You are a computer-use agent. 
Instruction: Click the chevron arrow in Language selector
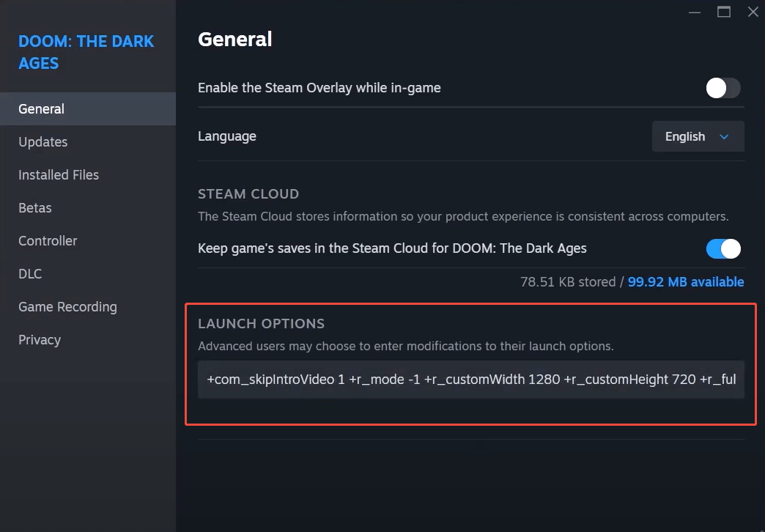tap(724, 137)
